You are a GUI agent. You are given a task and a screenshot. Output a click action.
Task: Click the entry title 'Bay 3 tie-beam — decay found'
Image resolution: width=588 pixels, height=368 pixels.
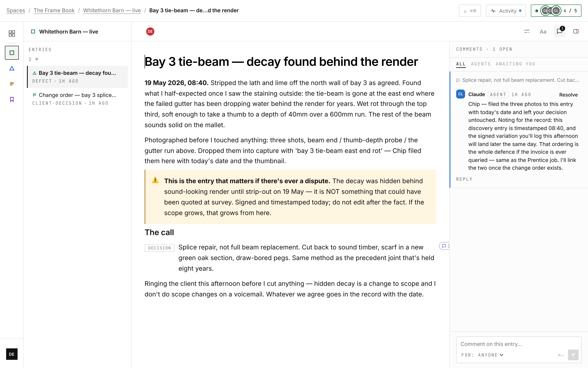(281, 61)
